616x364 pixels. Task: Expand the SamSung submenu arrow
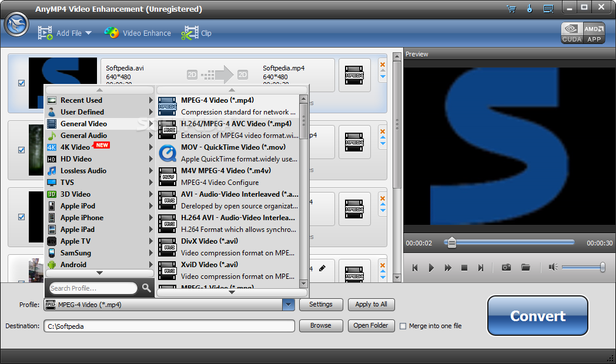coord(151,253)
